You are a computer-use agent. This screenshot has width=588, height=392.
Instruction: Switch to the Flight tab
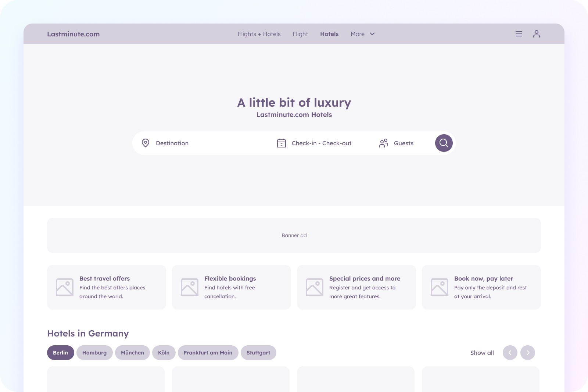pos(300,34)
